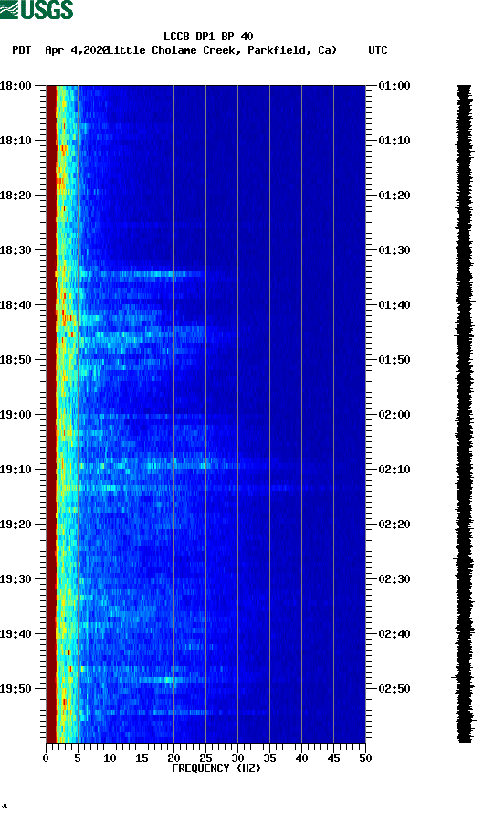This screenshot has width=504, height=816.
Task: Click the seismogram waveform trace beside the spectrogram
Action: [x=464, y=414]
